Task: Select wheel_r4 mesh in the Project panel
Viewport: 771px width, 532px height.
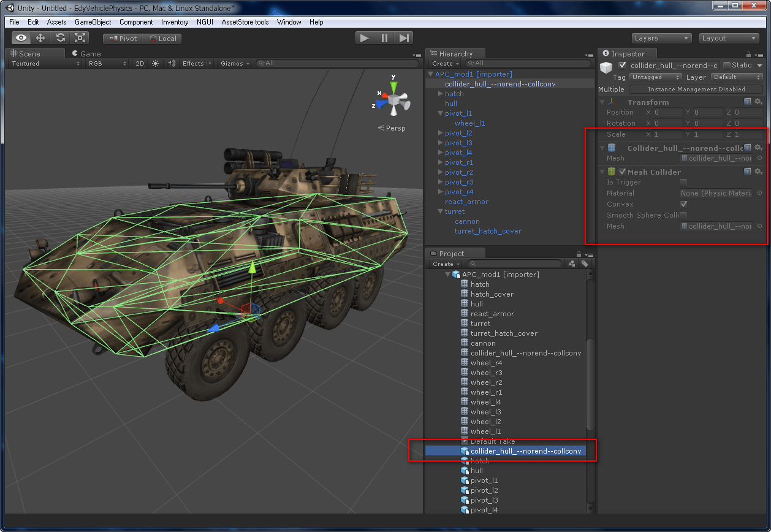Action: pyautogui.click(x=488, y=362)
